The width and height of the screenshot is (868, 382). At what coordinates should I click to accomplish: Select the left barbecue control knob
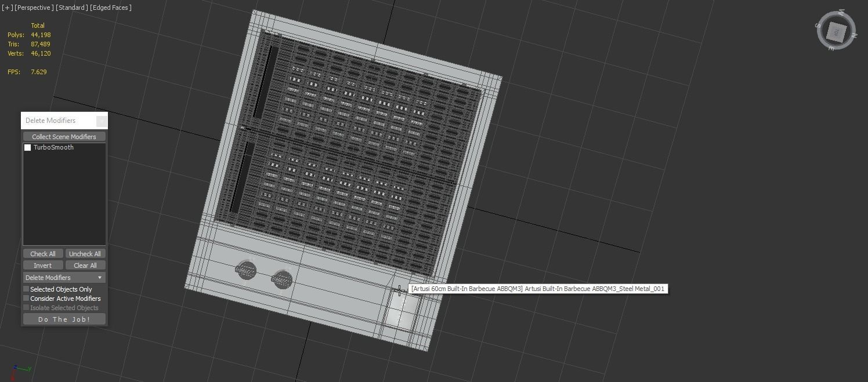pos(246,270)
